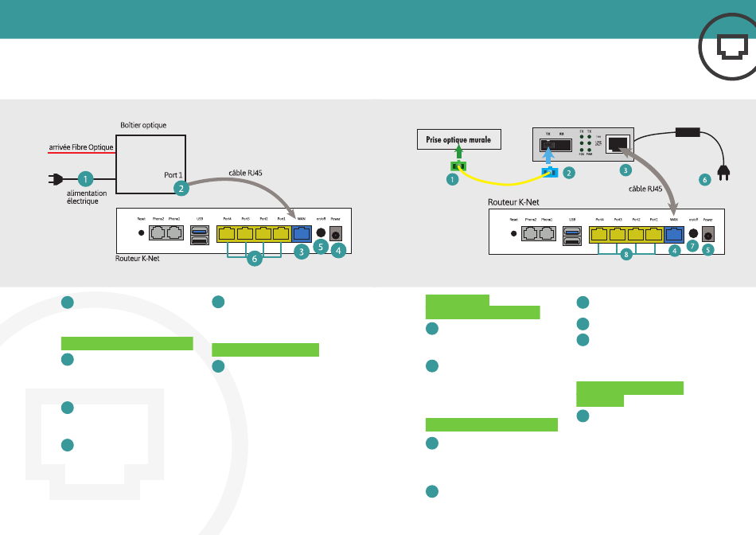Click the black power plug in the right diagram
This screenshot has height=535, width=756.
point(723,172)
